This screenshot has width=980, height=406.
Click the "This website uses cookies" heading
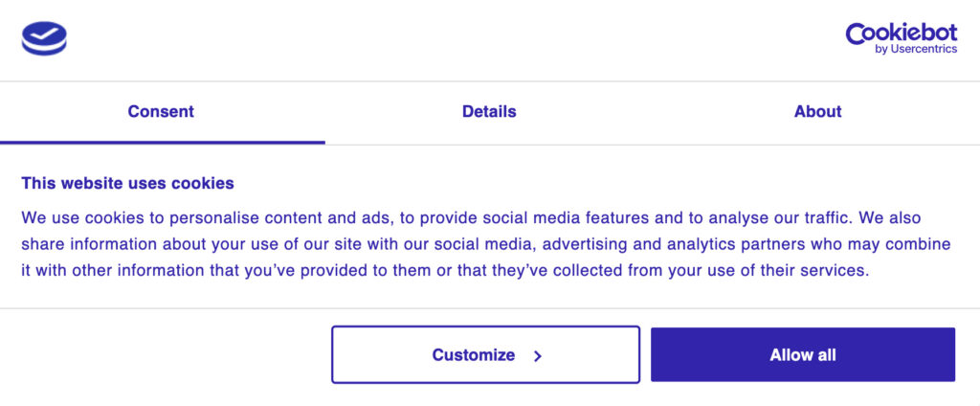tap(127, 183)
